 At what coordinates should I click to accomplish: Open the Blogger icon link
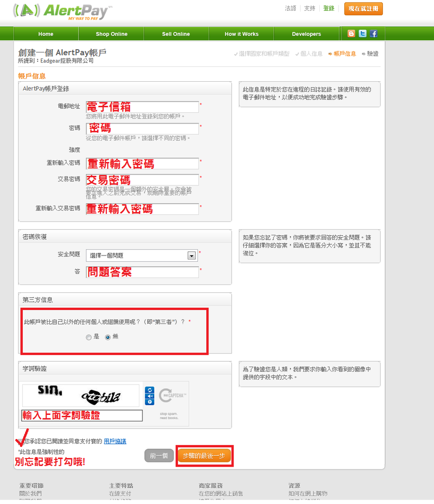pos(351,34)
